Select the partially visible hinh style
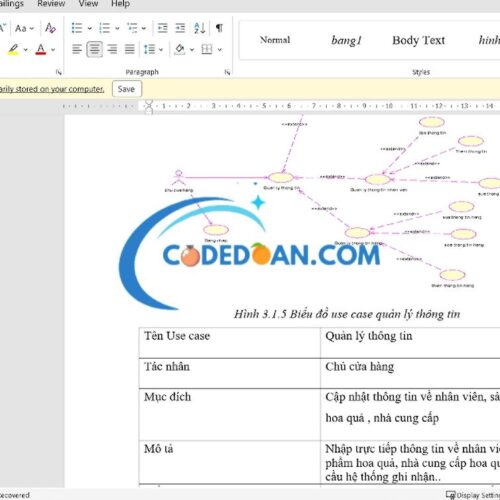The width and height of the screenshot is (500, 500). 489,40
